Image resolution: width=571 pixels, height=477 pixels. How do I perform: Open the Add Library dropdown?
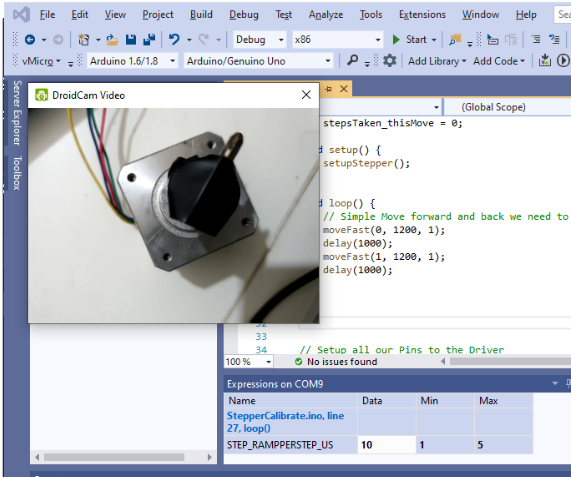(x=437, y=61)
